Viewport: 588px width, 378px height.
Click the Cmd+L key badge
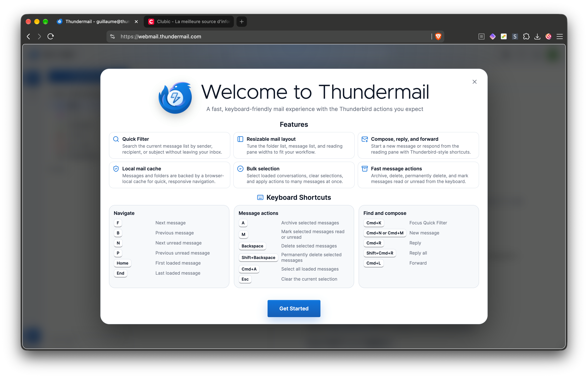click(374, 263)
